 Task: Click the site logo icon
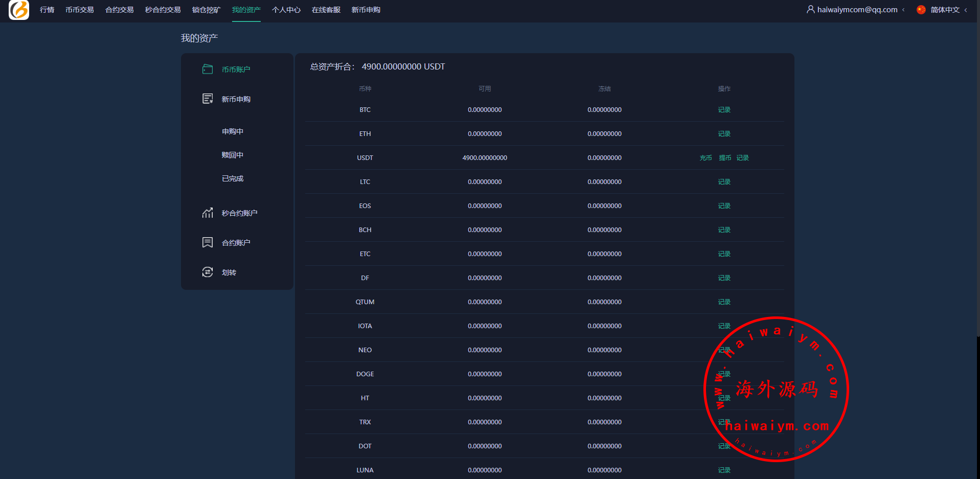point(19,10)
